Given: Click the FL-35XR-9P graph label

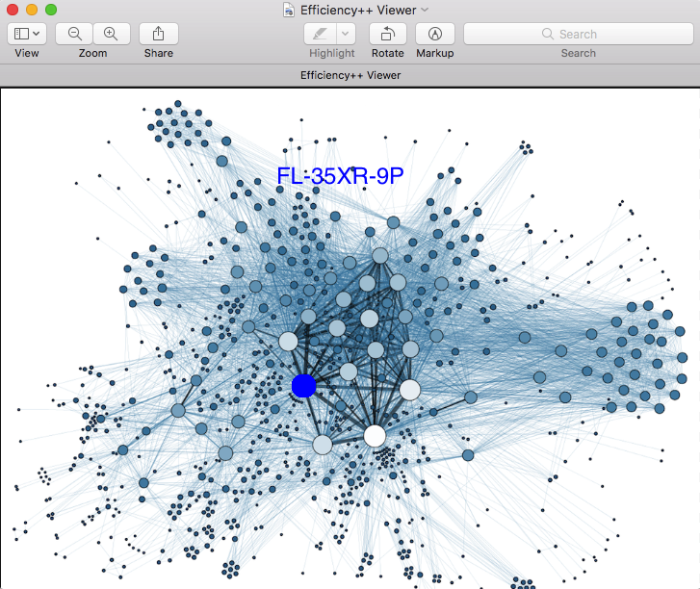Looking at the screenshot, I should 340,176.
